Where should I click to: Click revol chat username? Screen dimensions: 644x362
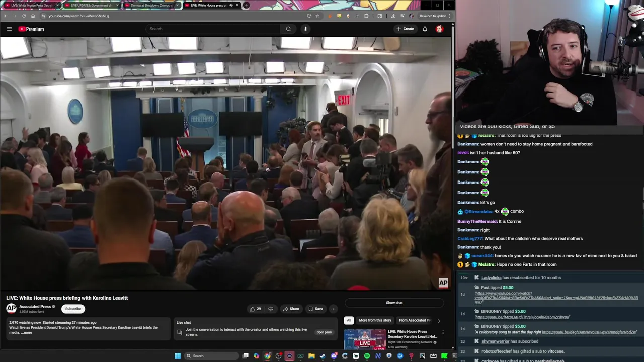click(463, 153)
